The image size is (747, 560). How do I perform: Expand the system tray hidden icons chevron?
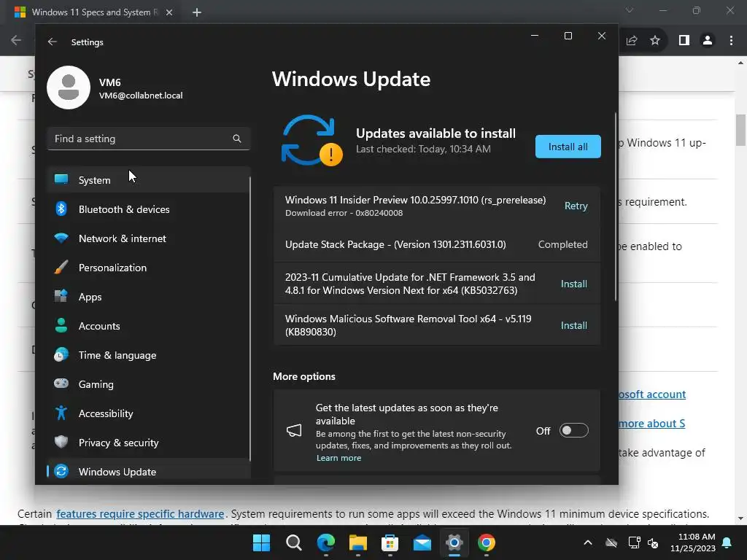(588, 542)
